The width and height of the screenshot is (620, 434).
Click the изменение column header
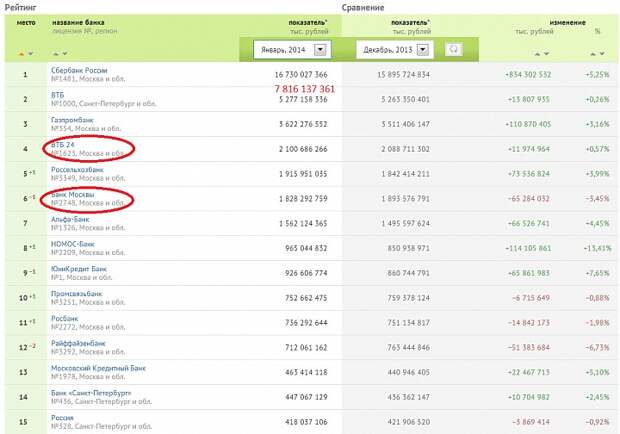tap(567, 23)
